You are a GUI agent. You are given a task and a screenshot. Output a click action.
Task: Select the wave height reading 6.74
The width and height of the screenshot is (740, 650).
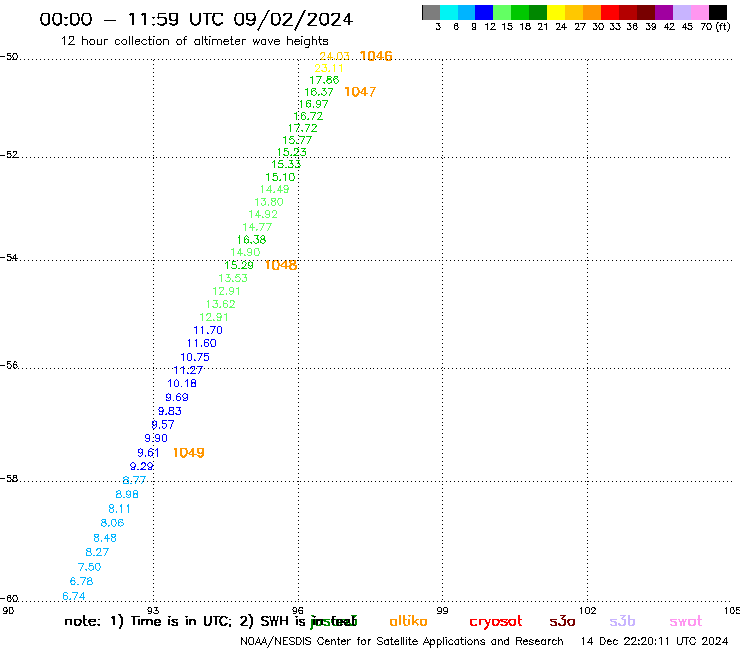point(74,596)
